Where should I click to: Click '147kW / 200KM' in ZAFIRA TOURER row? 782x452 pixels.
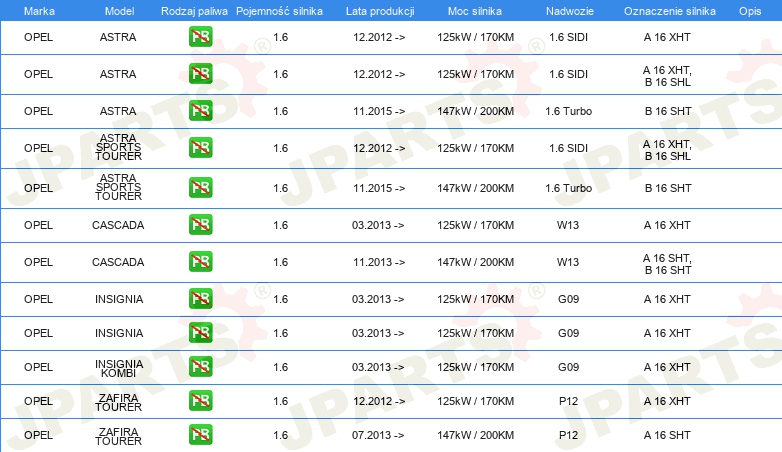pyautogui.click(x=475, y=435)
